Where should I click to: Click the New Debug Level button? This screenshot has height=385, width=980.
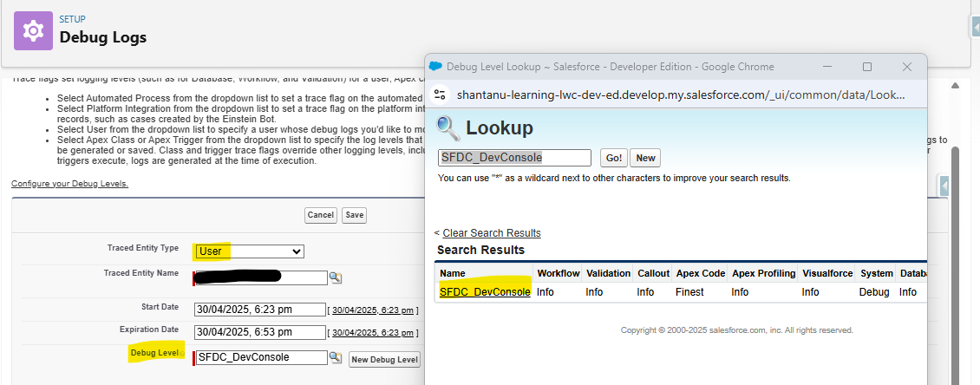tap(384, 359)
